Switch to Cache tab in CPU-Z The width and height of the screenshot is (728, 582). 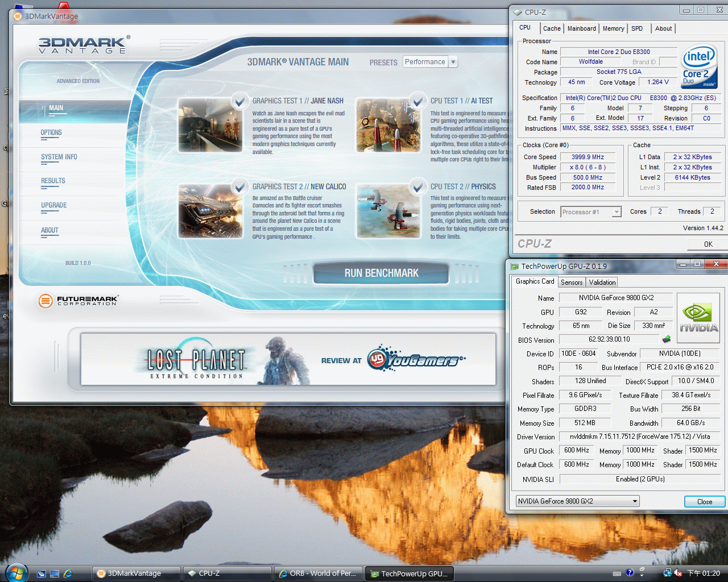pos(552,28)
